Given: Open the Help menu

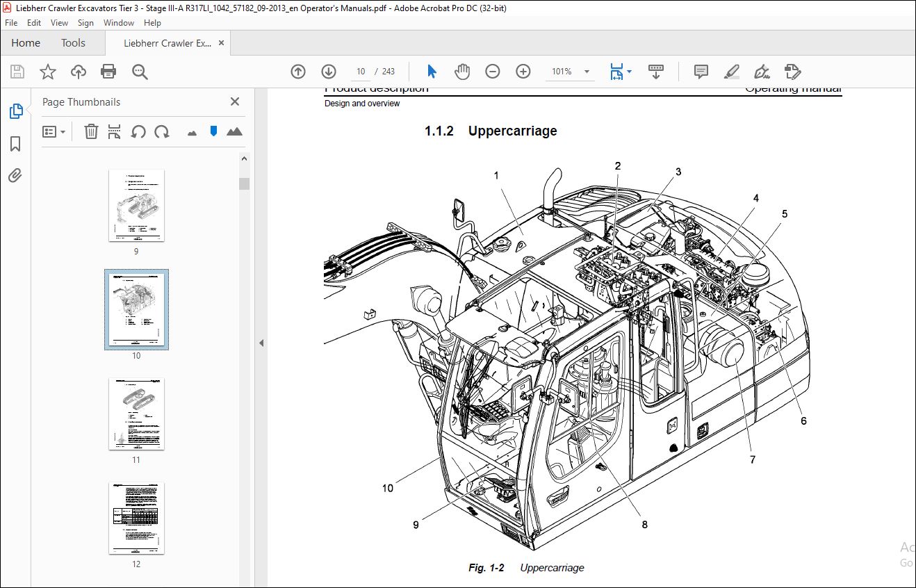Looking at the screenshot, I should [x=152, y=23].
